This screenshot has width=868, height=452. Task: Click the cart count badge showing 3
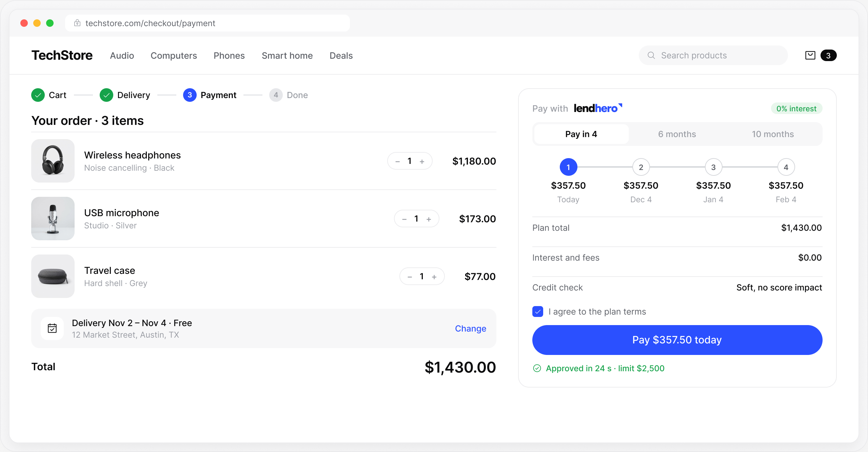pyautogui.click(x=828, y=55)
